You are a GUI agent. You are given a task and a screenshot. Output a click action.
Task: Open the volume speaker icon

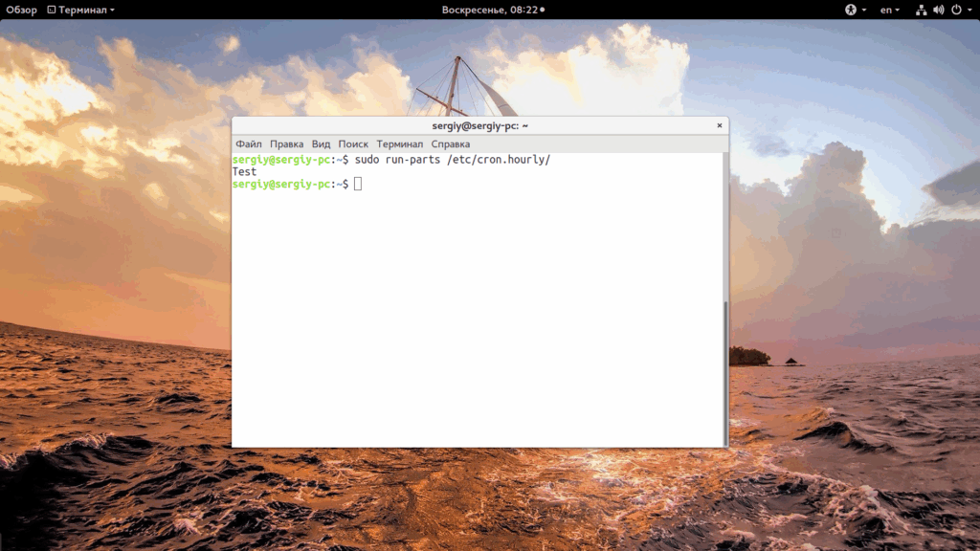pyautogui.click(x=939, y=10)
